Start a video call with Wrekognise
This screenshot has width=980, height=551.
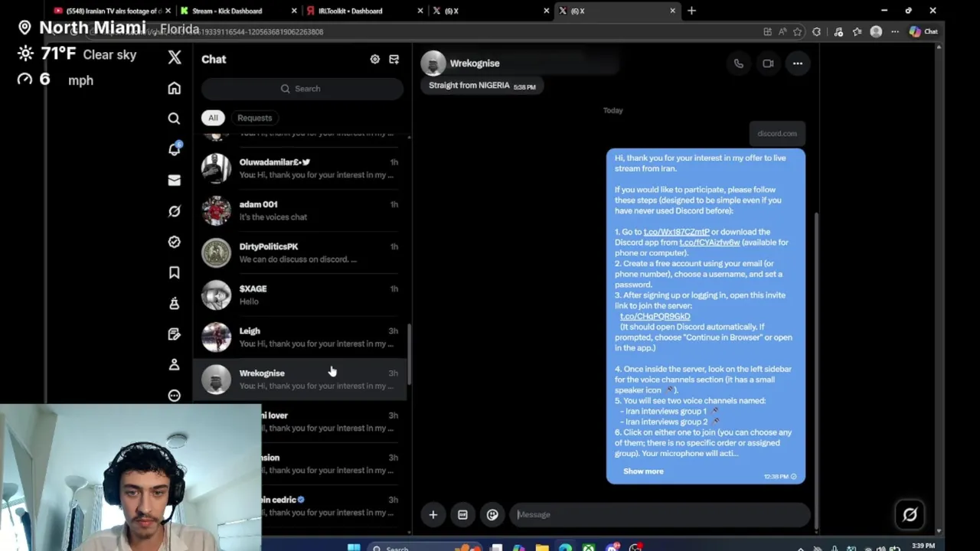click(768, 64)
